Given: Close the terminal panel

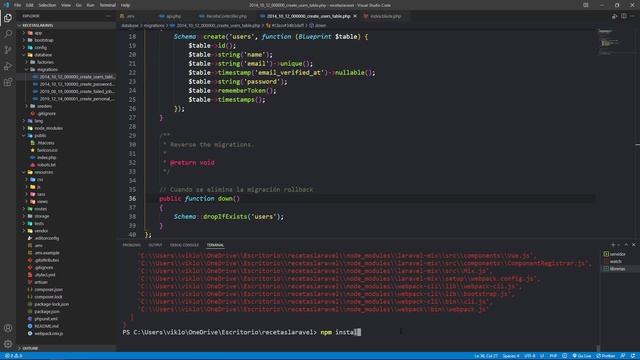Looking at the screenshot, I should 633,245.
